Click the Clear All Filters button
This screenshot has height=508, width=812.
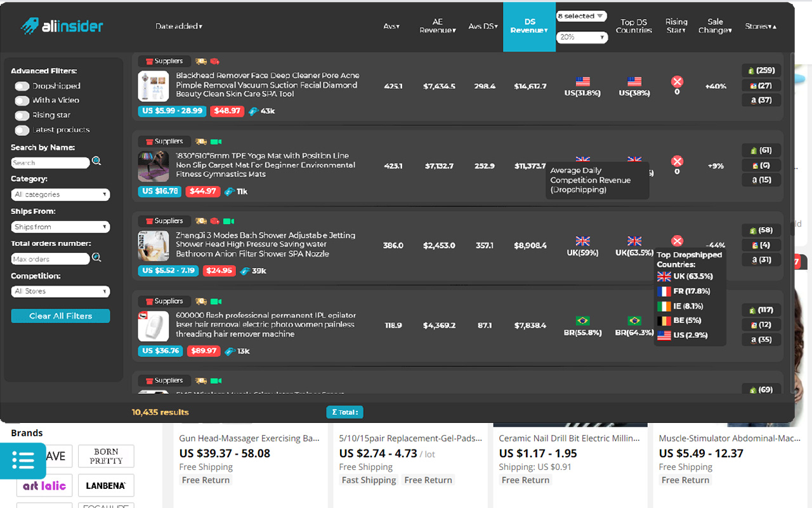pyautogui.click(x=61, y=316)
